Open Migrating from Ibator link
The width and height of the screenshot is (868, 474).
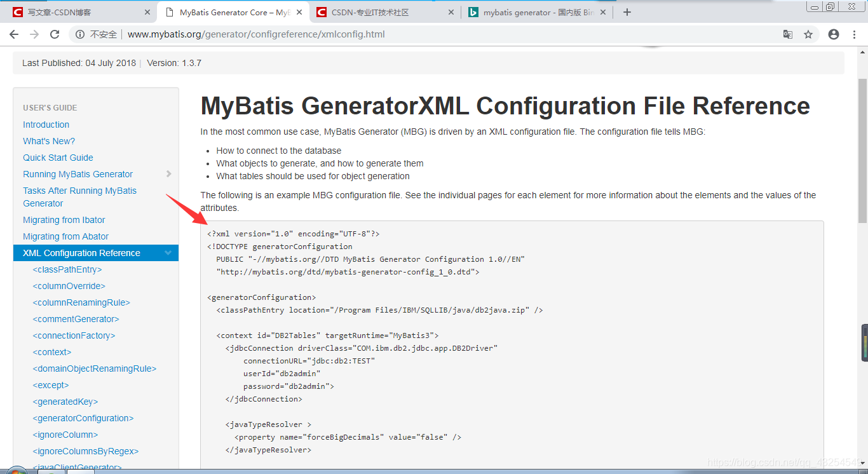64,220
